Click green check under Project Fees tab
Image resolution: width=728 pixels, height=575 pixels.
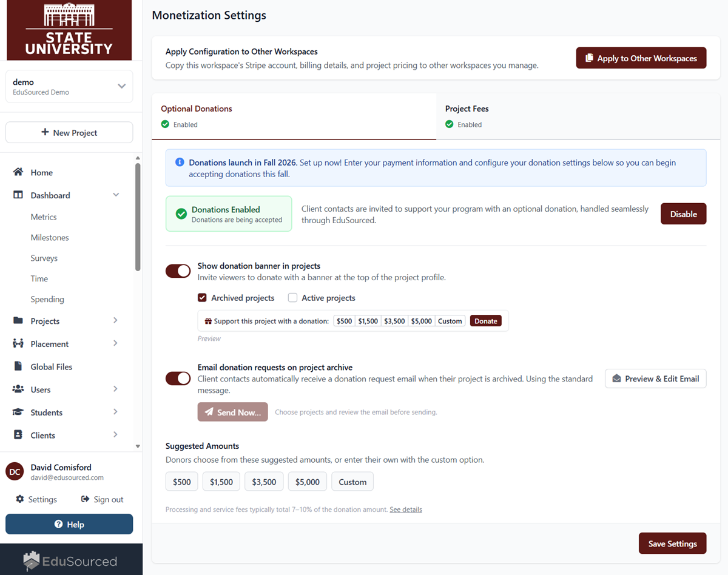coord(450,124)
